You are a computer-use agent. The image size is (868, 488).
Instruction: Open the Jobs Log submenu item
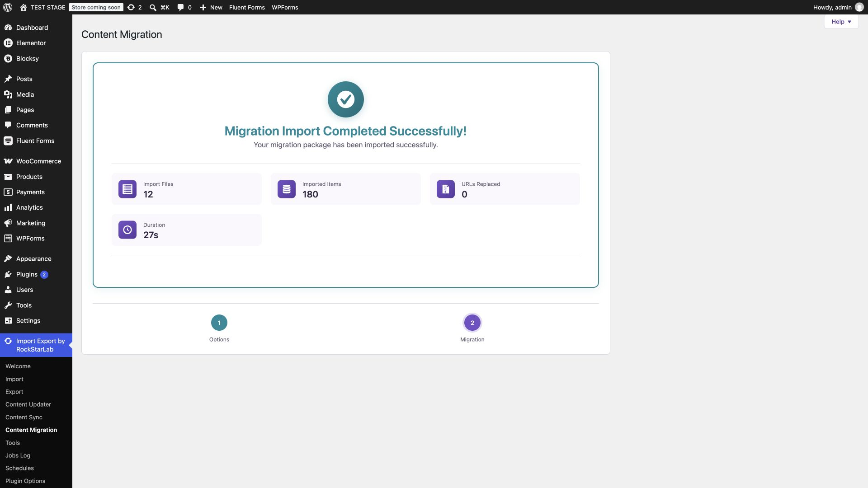pyautogui.click(x=18, y=455)
